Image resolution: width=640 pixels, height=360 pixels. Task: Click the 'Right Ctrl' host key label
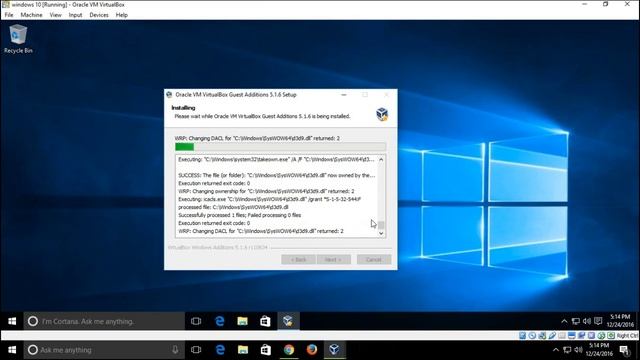pos(627,336)
